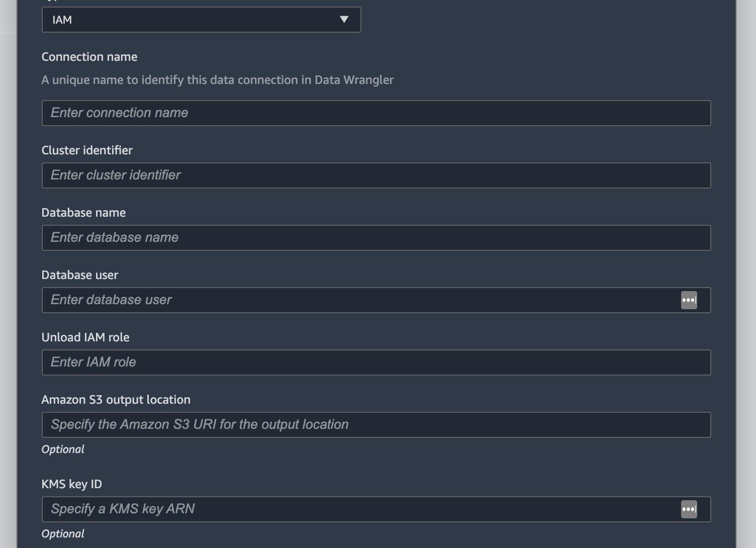
Task: Click the Data Wrangler connection description text
Action: point(217,80)
